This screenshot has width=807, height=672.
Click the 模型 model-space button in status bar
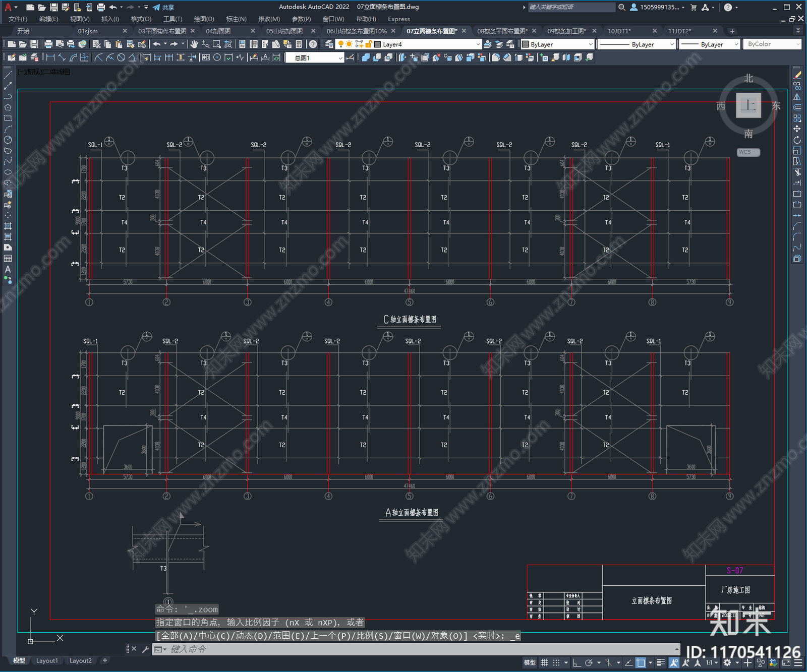coord(530,662)
